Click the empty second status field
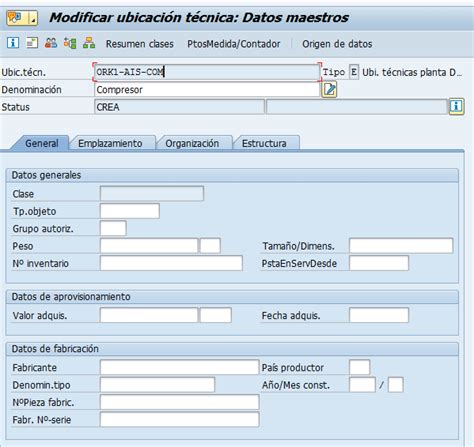This screenshot has width=474, height=447. click(357, 107)
